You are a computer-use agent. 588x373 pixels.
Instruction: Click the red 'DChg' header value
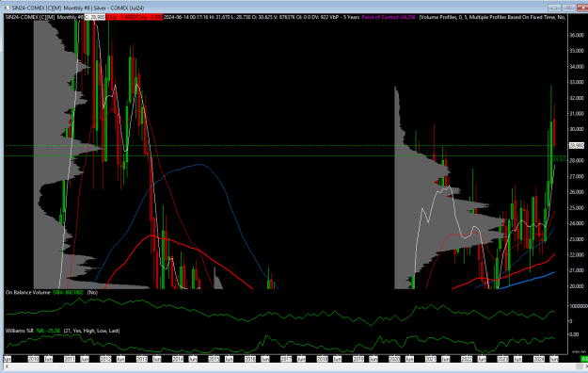[x=148, y=17]
